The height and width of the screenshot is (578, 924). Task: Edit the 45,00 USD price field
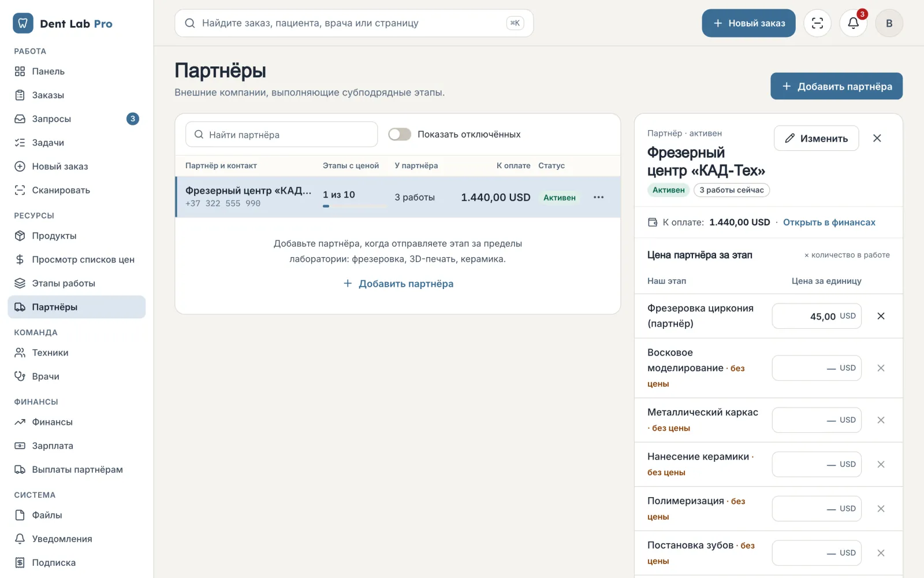[817, 316]
